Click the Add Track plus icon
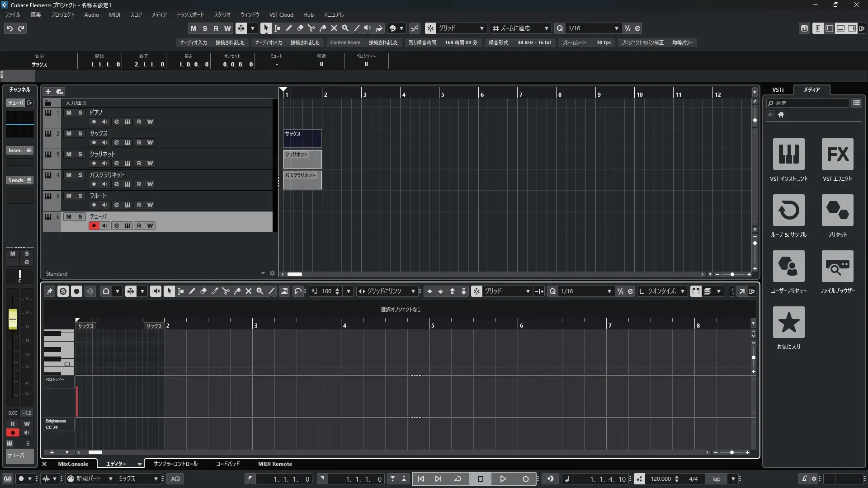The image size is (868, 488). [48, 91]
